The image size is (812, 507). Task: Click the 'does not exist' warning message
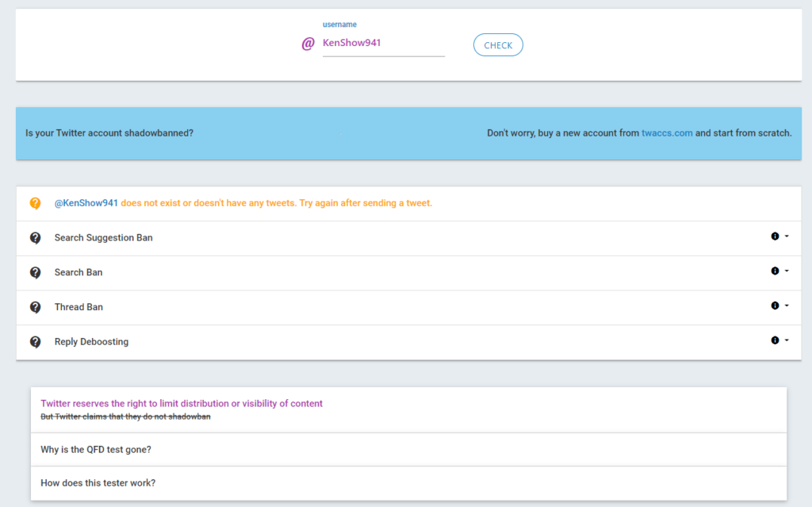click(x=277, y=203)
